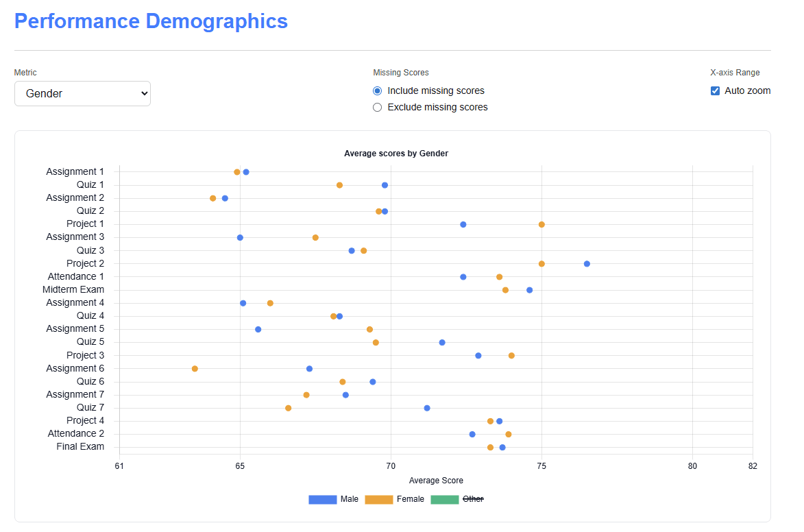Select 'Include missing scores'

pos(378,90)
